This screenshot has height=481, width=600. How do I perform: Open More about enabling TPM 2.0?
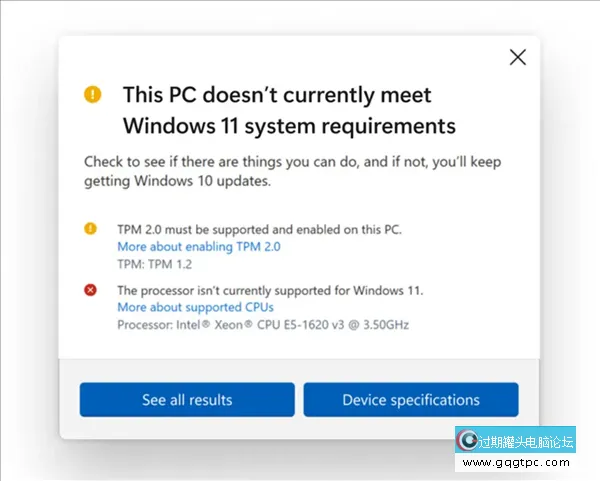pyautogui.click(x=199, y=246)
